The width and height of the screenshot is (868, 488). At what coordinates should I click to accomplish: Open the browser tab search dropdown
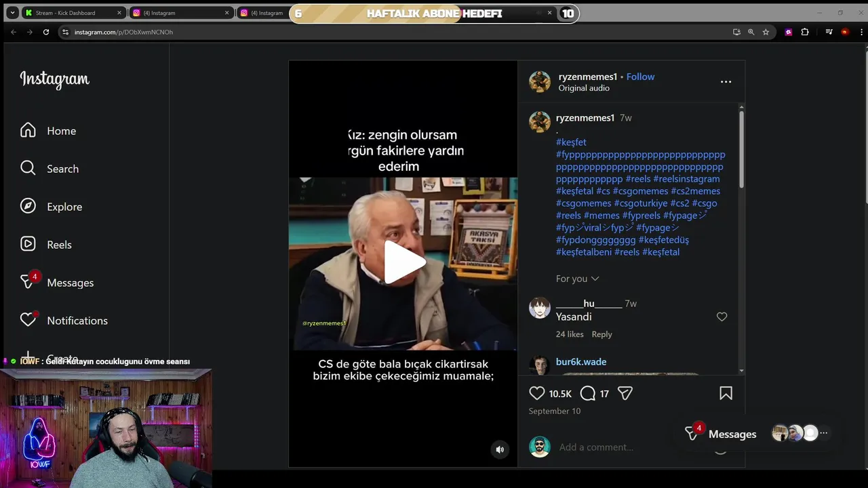point(12,13)
